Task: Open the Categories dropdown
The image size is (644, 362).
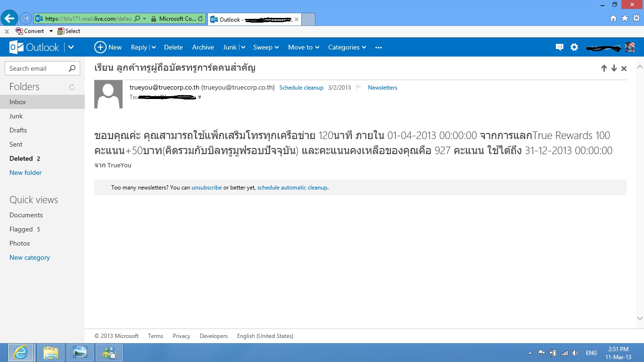Action: [x=347, y=47]
